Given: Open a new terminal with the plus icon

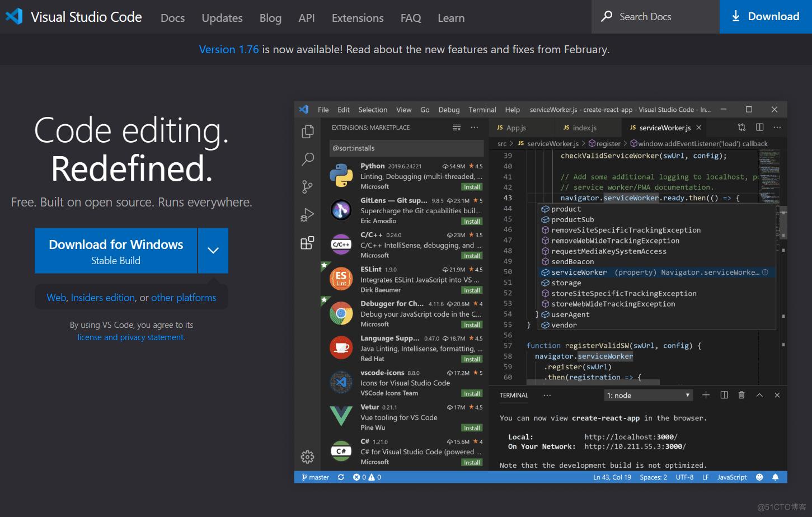Looking at the screenshot, I should (x=706, y=395).
